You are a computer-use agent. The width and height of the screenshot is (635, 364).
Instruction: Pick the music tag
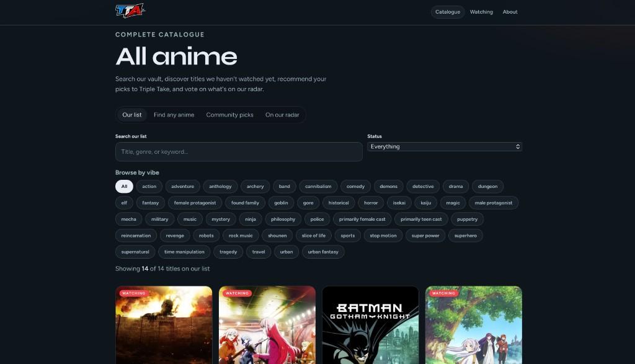pyautogui.click(x=190, y=219)
